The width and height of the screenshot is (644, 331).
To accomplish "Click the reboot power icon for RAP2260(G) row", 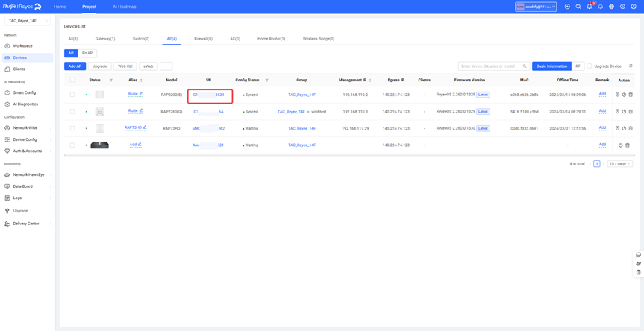I will pyautogui.click(x=624, y=112).
